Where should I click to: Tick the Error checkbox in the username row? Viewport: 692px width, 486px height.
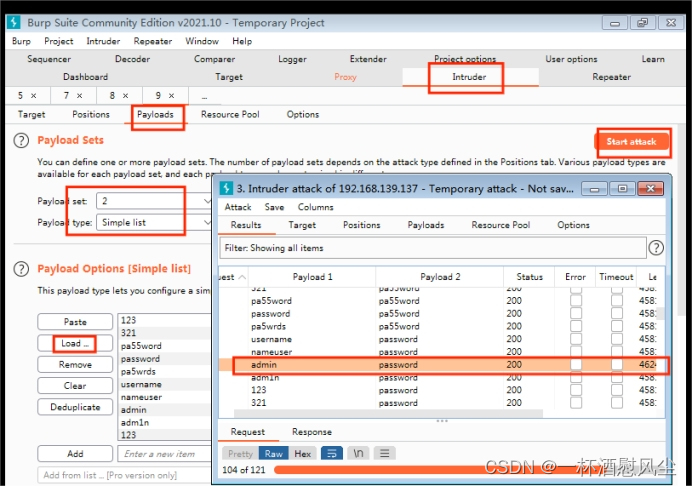[575, 339]
